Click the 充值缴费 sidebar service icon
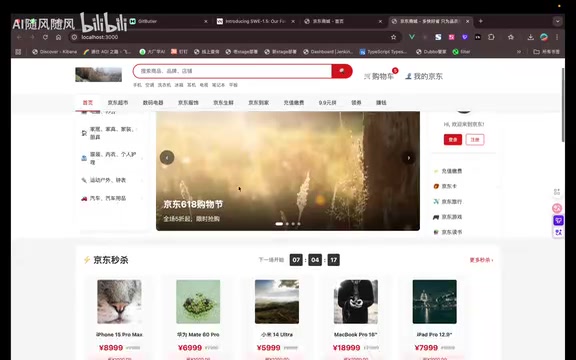Viewport: 576px width, 360px height. [436, 171]
